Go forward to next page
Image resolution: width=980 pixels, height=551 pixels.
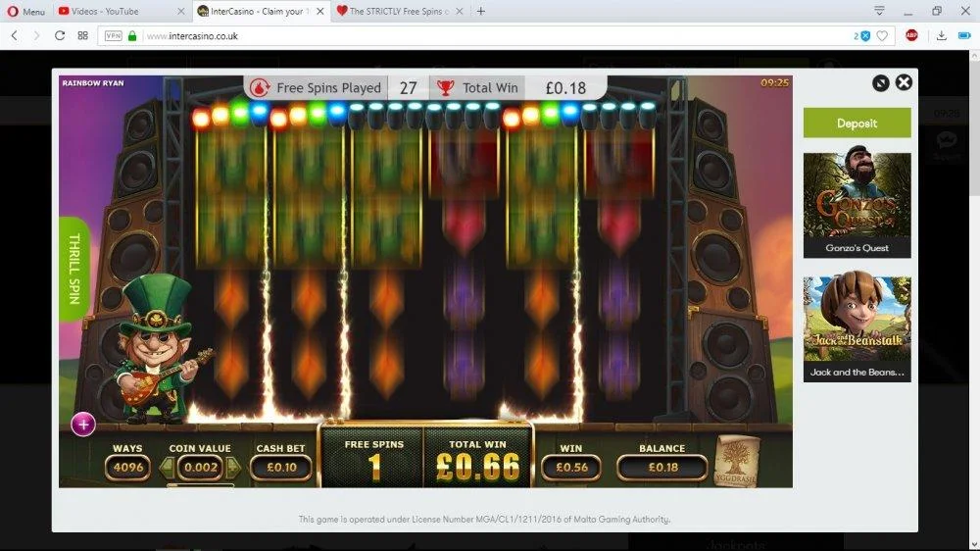pos(36,35)
